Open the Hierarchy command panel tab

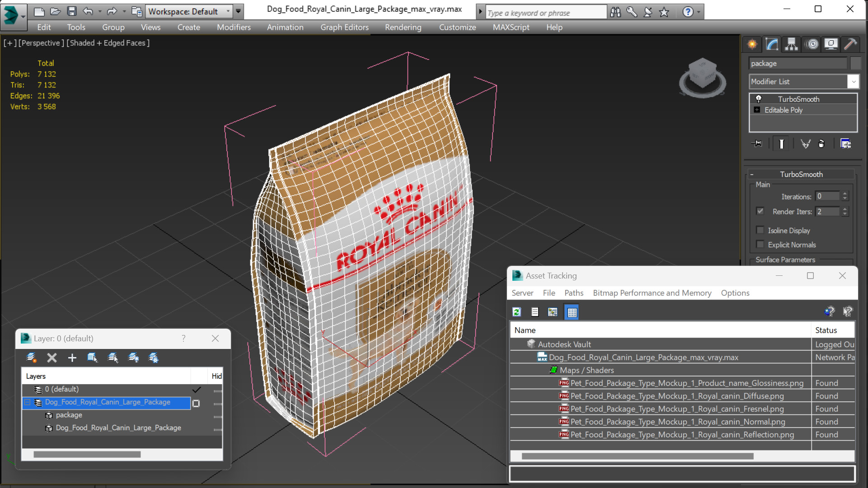791,44
